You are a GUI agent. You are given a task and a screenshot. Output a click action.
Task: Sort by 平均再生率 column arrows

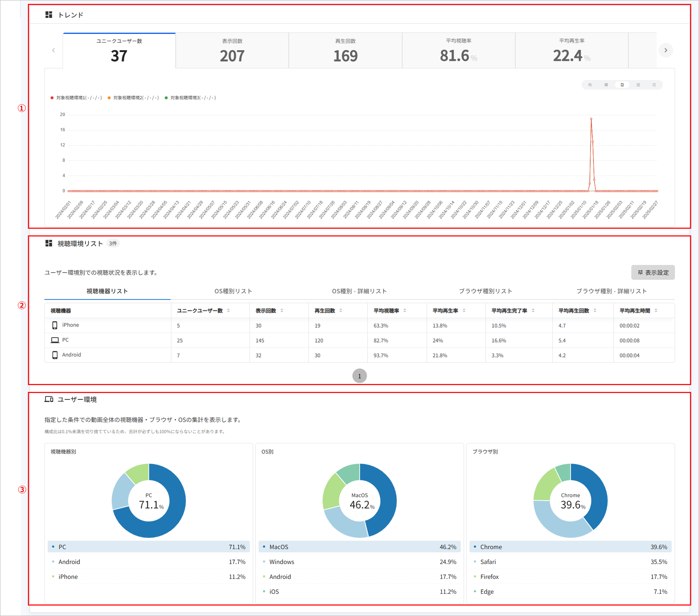pyautogui.click(x=464, y=311)
